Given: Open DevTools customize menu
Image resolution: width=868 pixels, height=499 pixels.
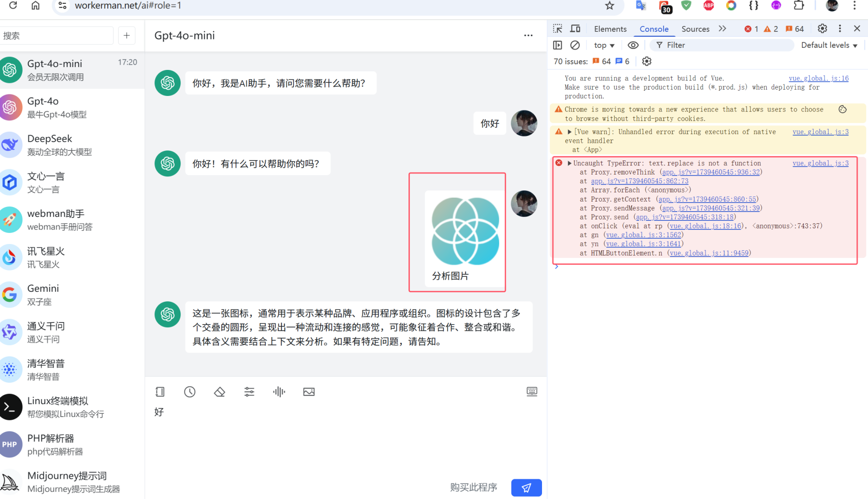Looking at the screenshot, I should 840,28.
